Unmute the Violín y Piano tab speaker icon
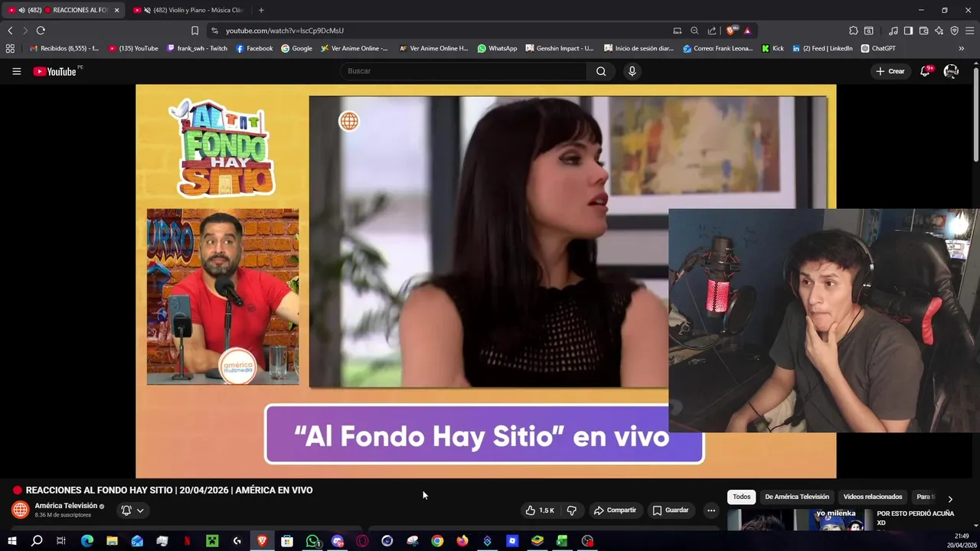Viewport: 980px width, 551px height. [x=147, y=10]
